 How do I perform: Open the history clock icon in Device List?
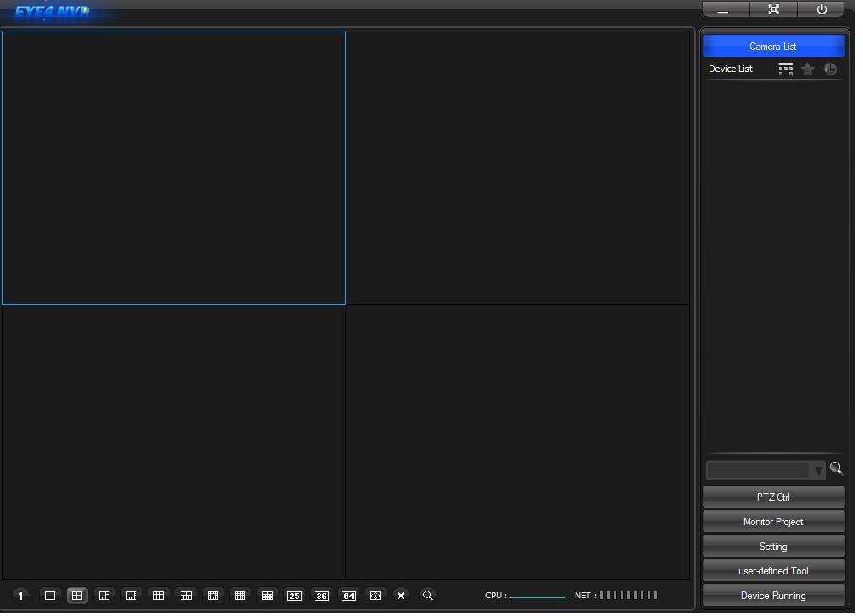[x=832, y=69]
